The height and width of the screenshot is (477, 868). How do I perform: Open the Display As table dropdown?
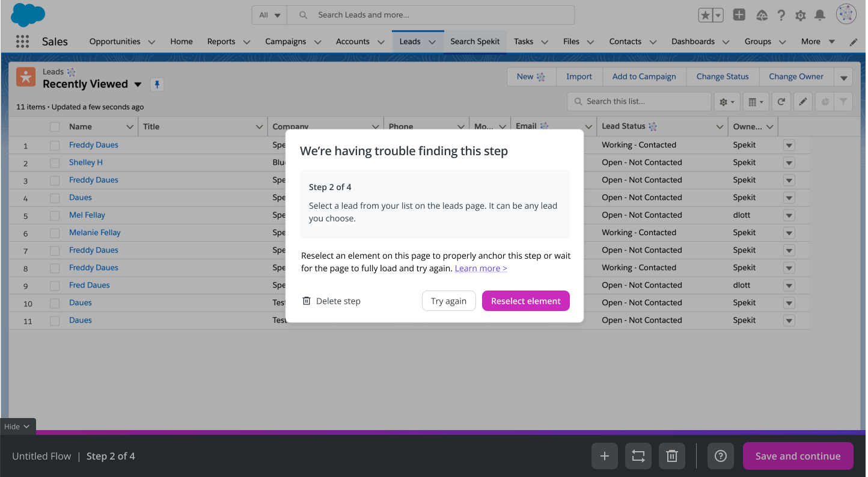point(756,102)
